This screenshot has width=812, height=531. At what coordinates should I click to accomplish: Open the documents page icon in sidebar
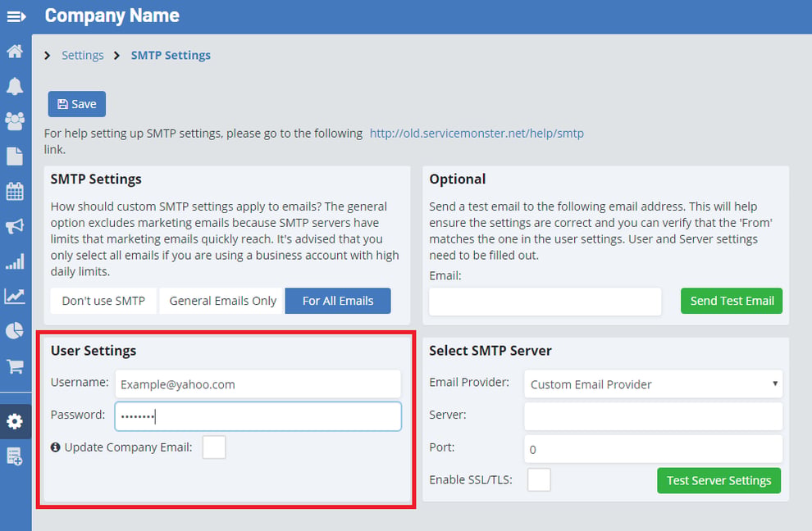(15, 157)
